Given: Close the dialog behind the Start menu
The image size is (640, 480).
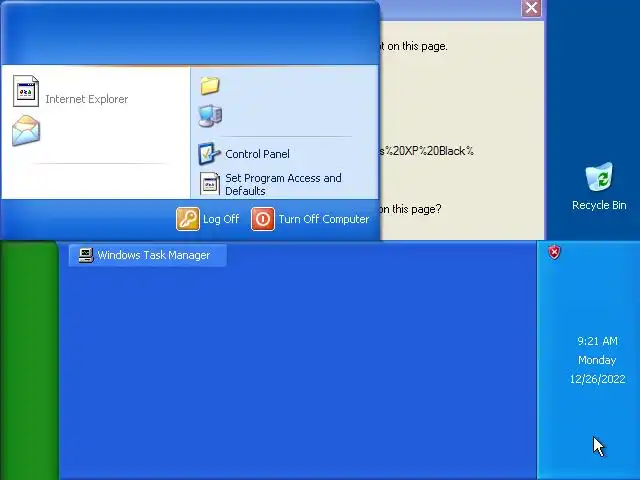Looking at the screenshot, I should (x=531, y=8).
